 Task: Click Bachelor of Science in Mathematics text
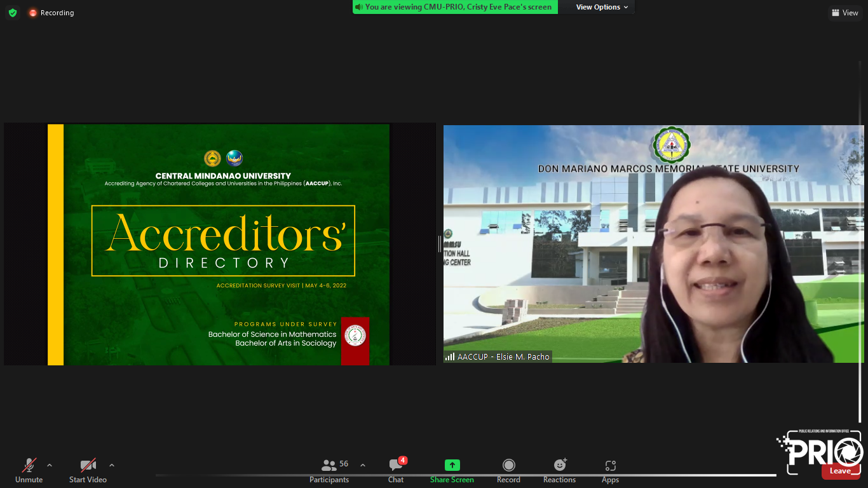click(x=273, y=334)
